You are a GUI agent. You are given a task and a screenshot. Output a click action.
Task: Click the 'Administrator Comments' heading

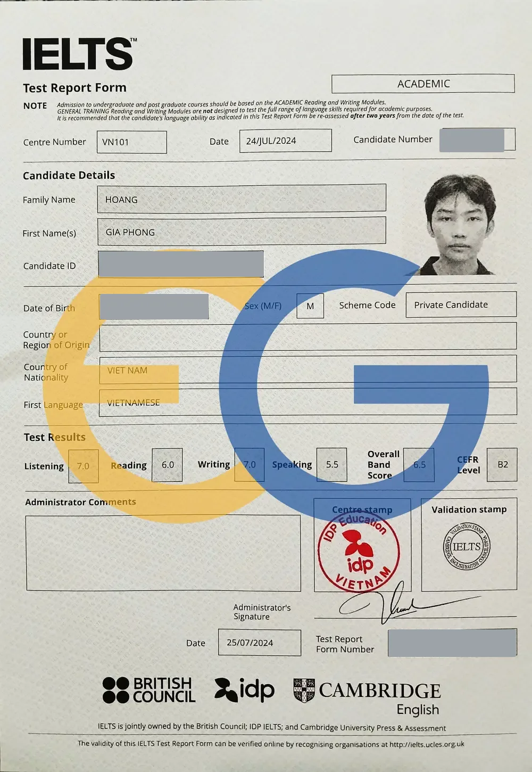[x=80, y=502]
